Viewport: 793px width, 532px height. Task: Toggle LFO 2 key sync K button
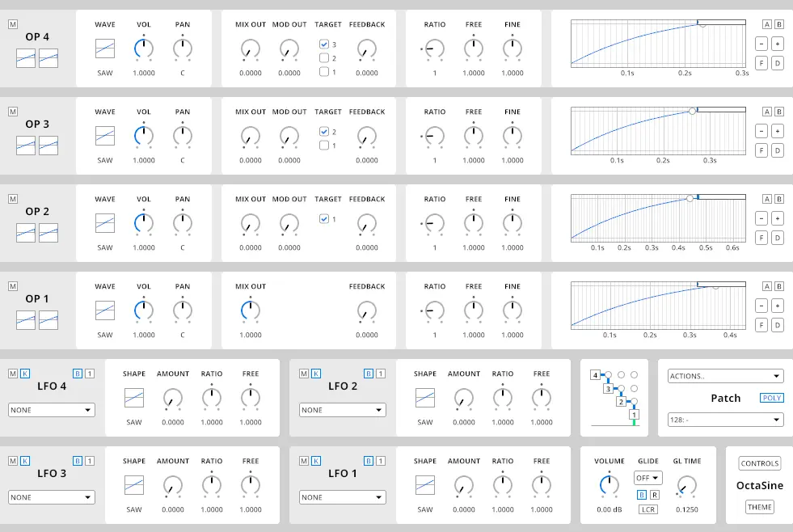[316, 374]
